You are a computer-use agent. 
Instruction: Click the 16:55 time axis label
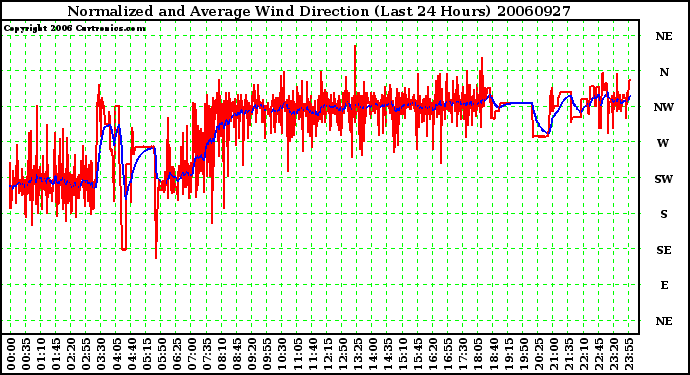pyautogui.click(x=448, y=354)
